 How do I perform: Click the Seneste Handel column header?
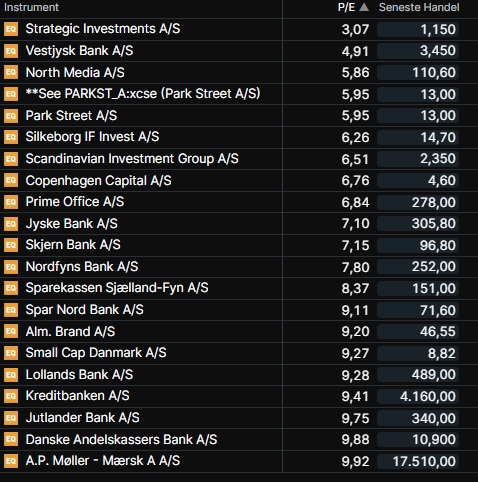coord(419,7)
